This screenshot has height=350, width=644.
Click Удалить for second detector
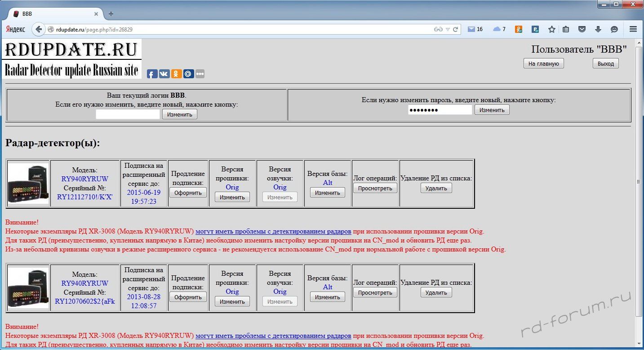coord(436,292)
